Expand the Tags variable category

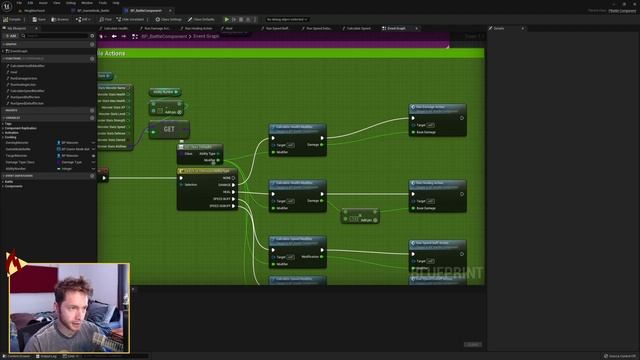coord(3,124)
